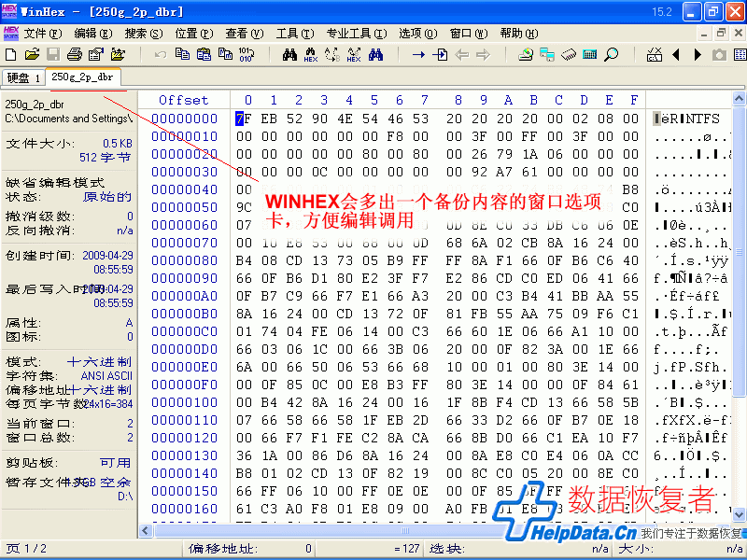Screen dimensions: 747x560
Task: Click the Open Disk icon
Action: 547,54
